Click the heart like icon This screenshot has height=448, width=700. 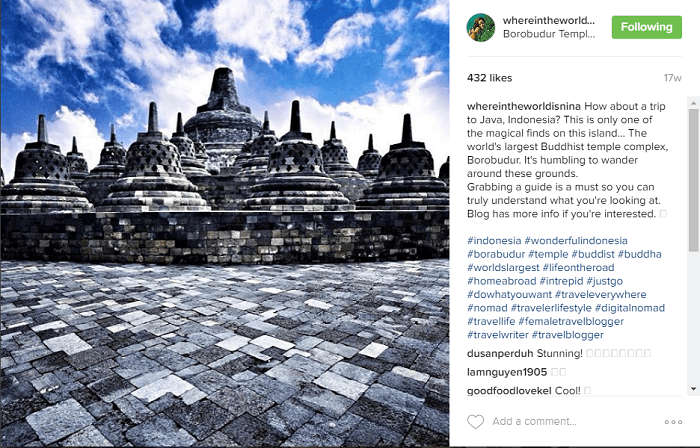coord(475,421)
